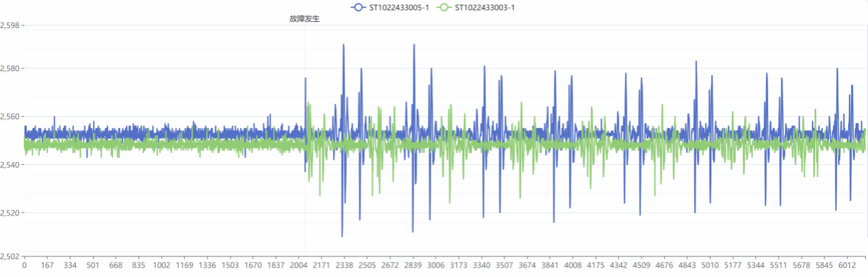Select the 2,560 y-axis label
The width and height of the screenshot is (868, 277).
coord(12,117)
